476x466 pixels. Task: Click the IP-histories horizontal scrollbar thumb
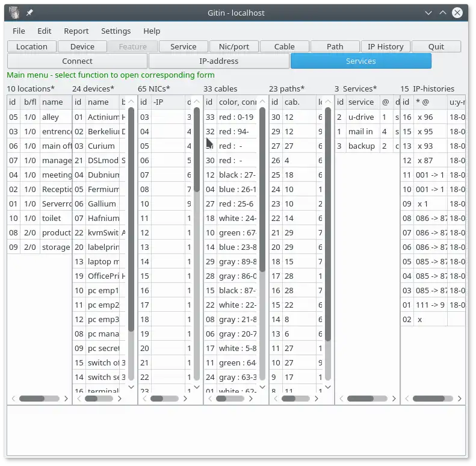pos(428,399)
